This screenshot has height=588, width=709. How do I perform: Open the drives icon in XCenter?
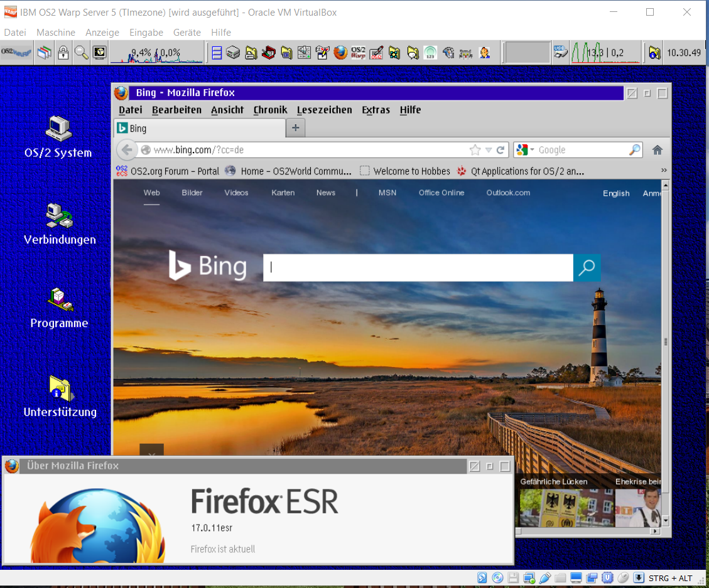click(233, 53)
